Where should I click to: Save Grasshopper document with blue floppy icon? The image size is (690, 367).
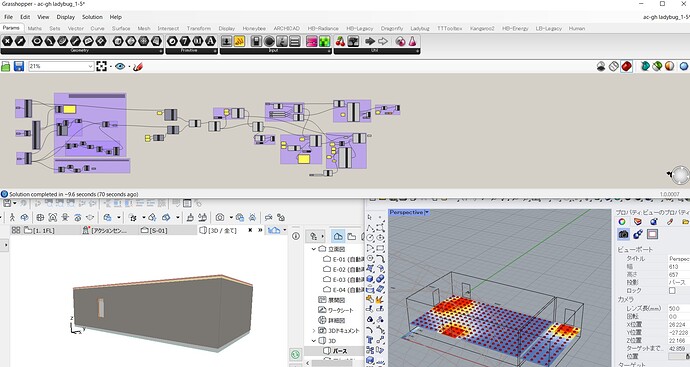pos(19,66)
